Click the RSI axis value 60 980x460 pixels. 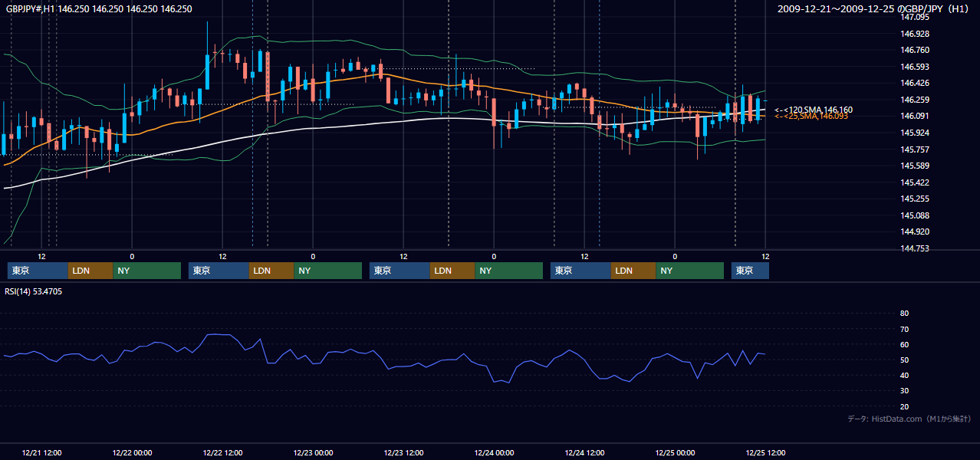pos(904,344)
